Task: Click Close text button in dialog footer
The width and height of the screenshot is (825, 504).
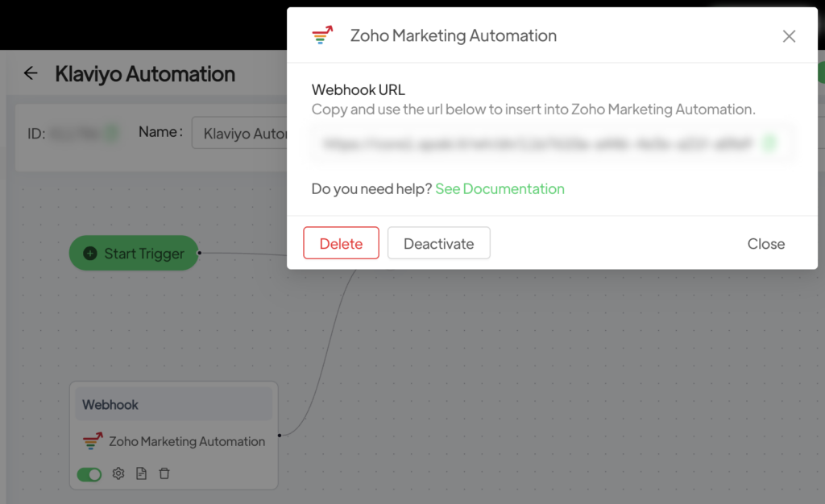Action: coord(765,244)
